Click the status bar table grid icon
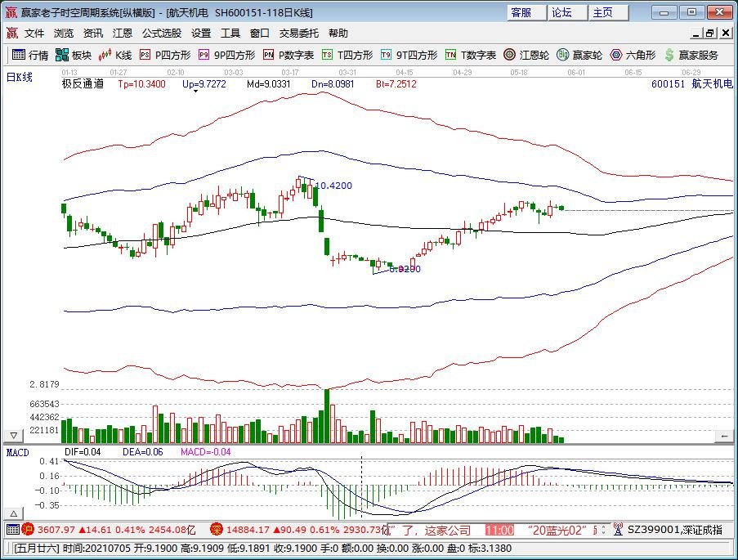This screenshot has height=560, width=738. tap(13, 530)
